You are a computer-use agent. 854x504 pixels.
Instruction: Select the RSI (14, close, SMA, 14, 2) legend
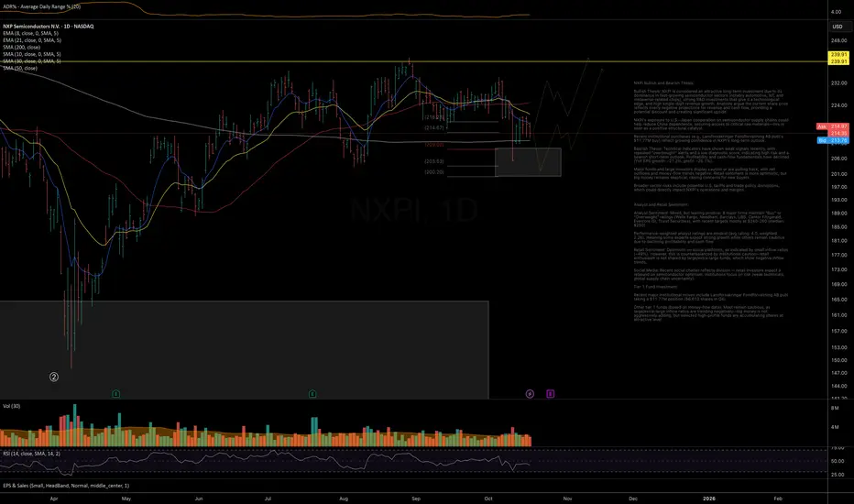[31, 454]
